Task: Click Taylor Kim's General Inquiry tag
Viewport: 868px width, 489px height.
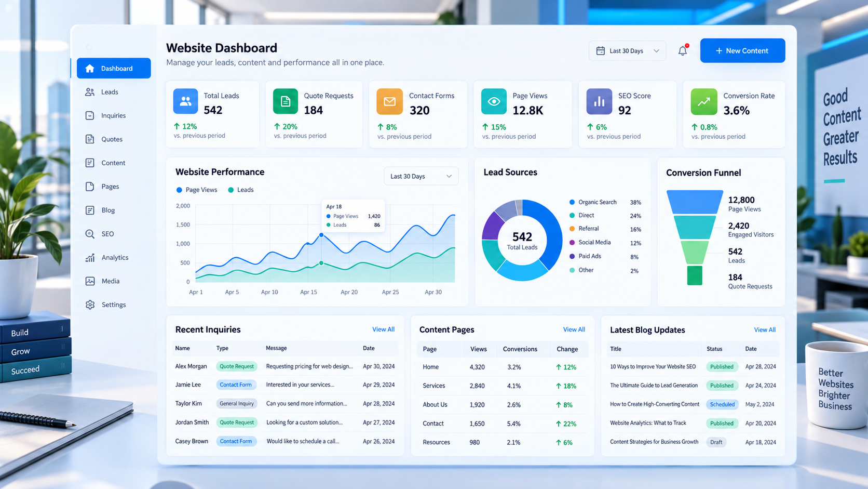Action: point(237,404)
